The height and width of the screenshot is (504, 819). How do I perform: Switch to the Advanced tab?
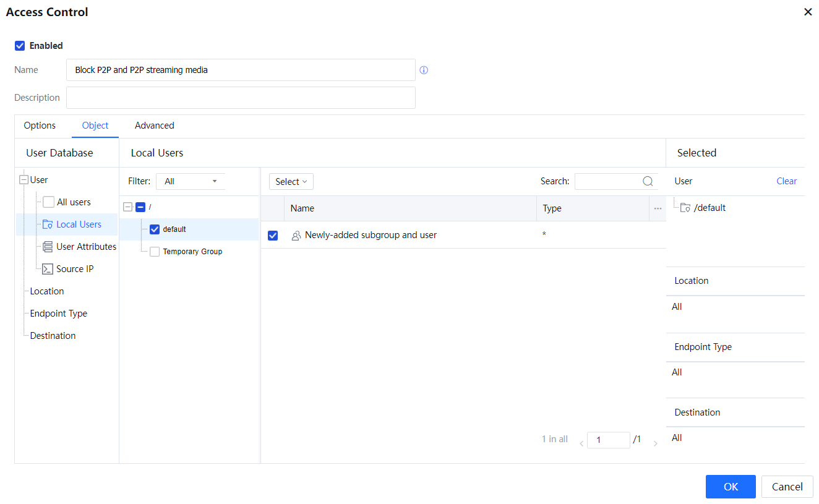click(154, 126)
